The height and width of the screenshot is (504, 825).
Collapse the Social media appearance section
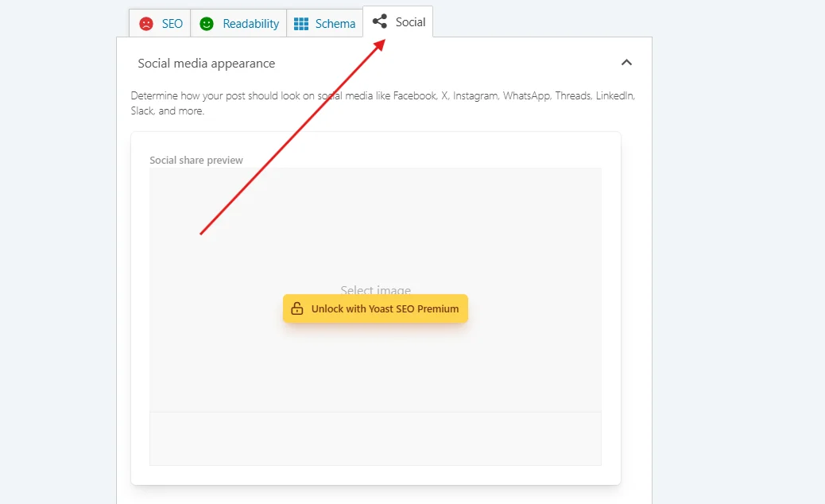pos(626,63)
